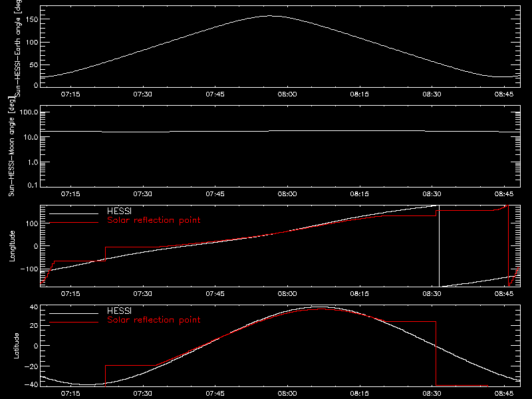Click 07:15 tick under Moon angle plot

click(x=70, y=194)
